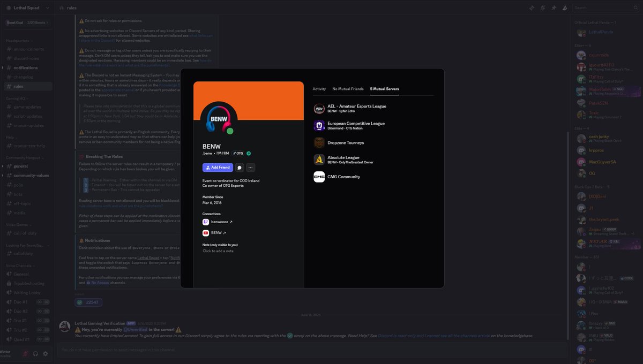
Task: Switch to the Activity tab in profile
Action: (x=319, y=89)
